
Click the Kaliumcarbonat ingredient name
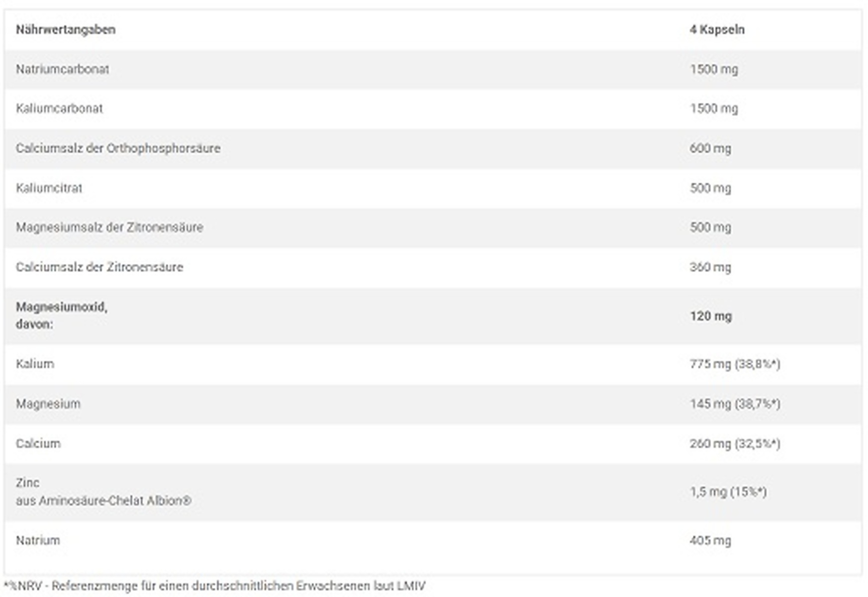tap(59, 108)
